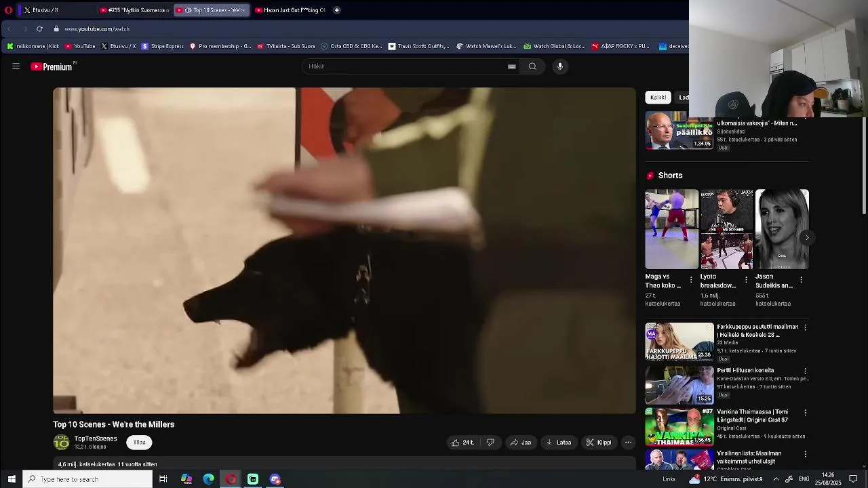Open the mikkomane Kick bookmark
Viewport: 868px width, 488px height.
[33, 46]
